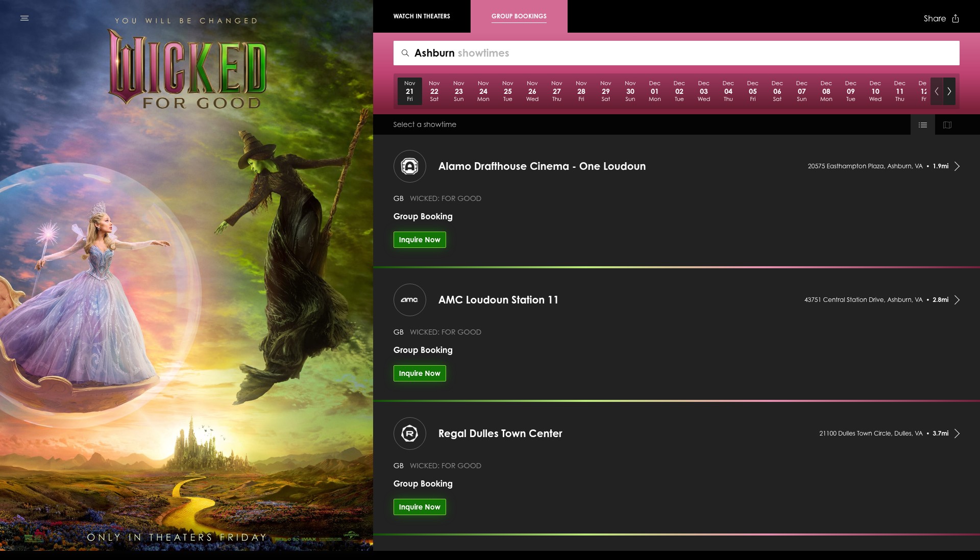
Task: Select date Dec 05 Fri
Action: click(753, 91)
